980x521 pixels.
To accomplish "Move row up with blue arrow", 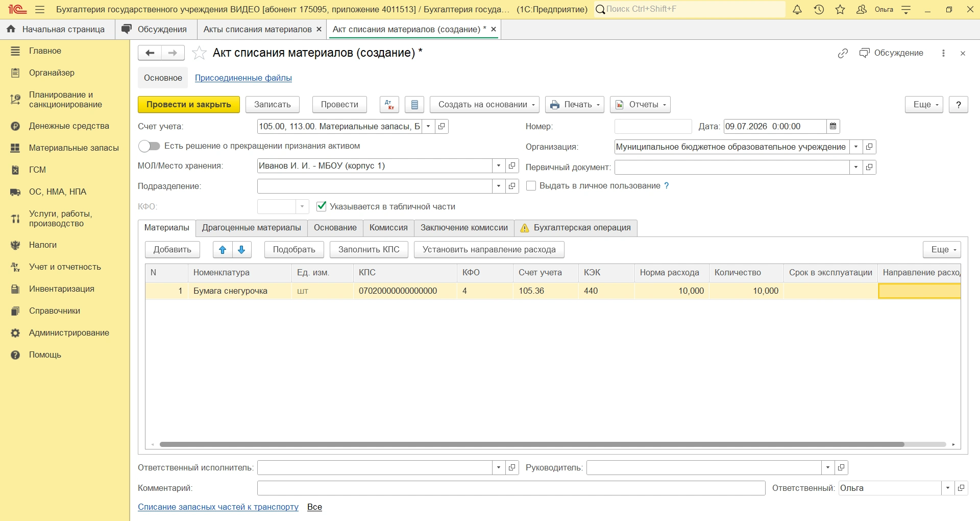I will tap(223, 250).
